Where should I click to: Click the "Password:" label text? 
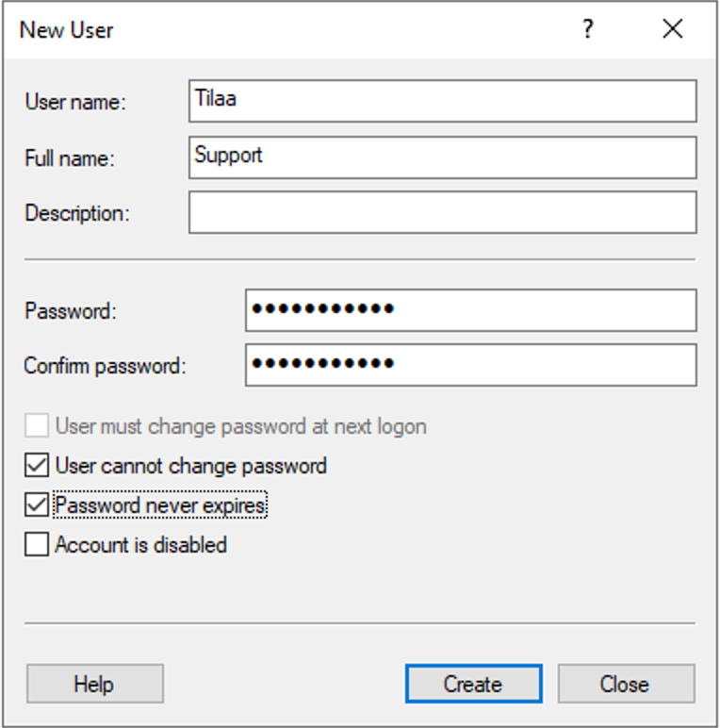(x=71, y=310)
